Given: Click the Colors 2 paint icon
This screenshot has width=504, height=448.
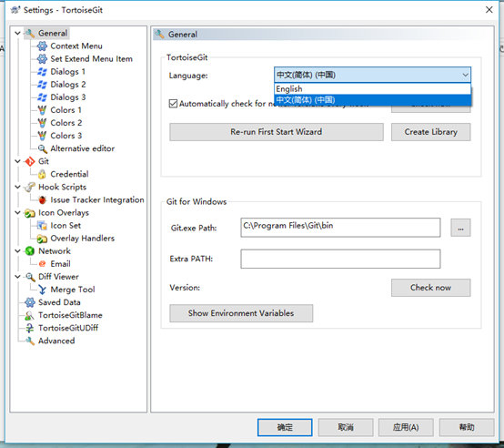Looking at the screenshot, I should coord(42,123).
